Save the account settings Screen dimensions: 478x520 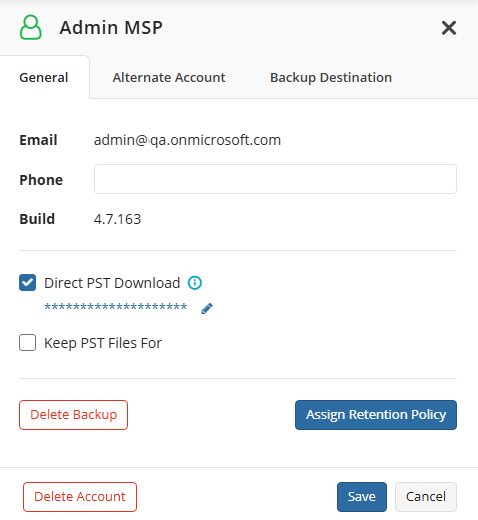[362, 497]
